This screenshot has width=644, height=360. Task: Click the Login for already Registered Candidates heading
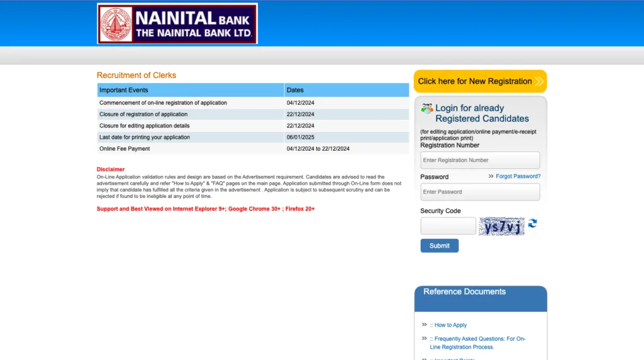click(482, 113)
